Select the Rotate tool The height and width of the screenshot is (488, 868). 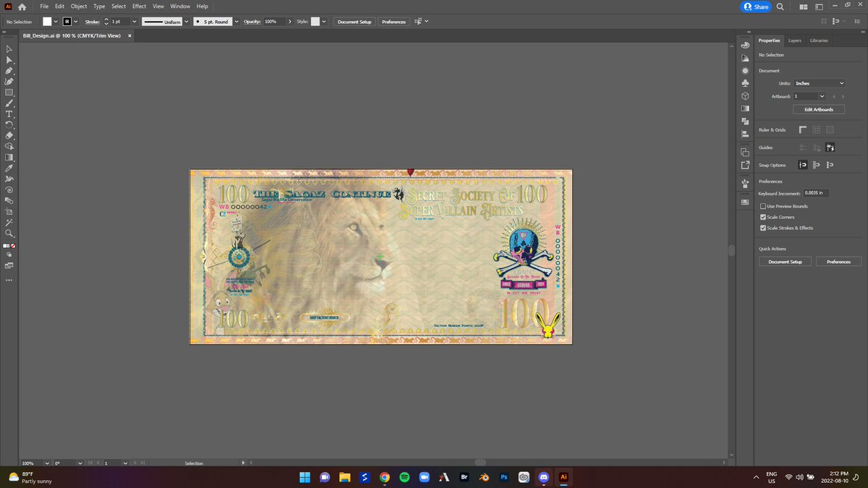pos(9,125)
